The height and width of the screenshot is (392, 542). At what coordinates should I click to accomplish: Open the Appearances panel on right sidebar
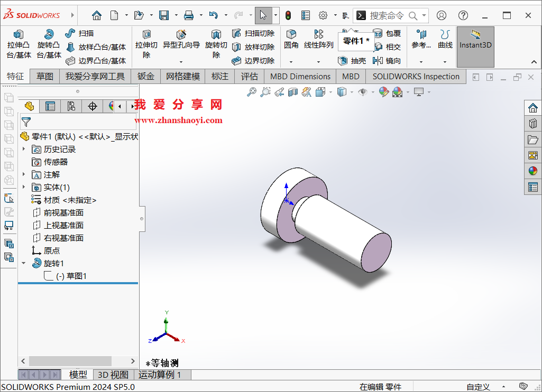coord(533,171)
